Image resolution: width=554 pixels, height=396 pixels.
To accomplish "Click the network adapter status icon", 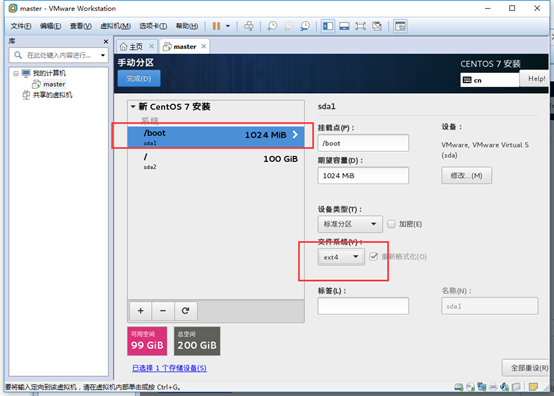I will click(x=482, y=387).
